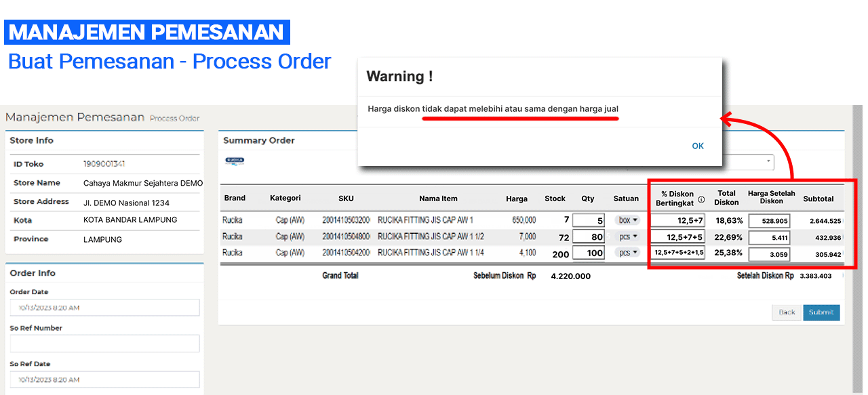Click the Back button
The image size is (868, 395).
(787, 312)
